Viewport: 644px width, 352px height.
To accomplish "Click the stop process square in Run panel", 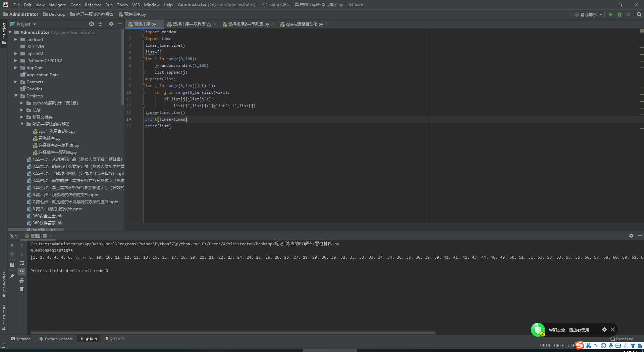I will [12, 254].
